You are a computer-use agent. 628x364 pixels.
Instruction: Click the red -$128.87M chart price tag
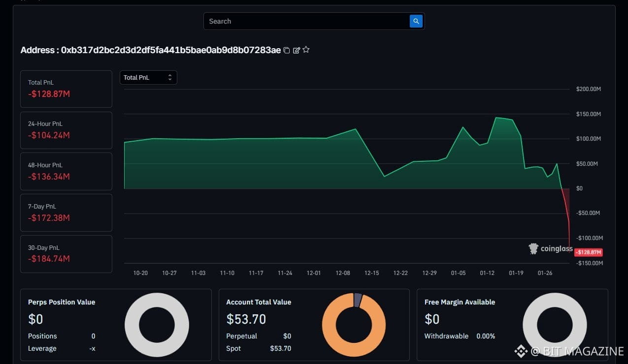588,252
